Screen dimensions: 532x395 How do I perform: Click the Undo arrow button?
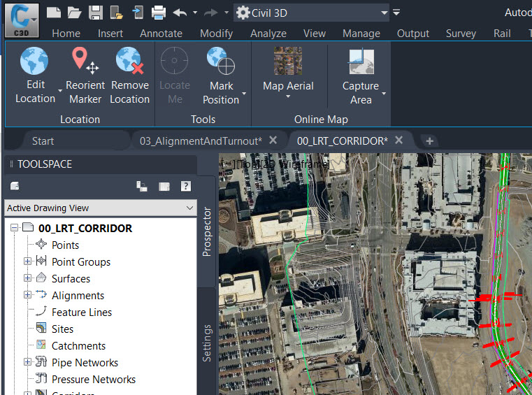coord(180,13)
